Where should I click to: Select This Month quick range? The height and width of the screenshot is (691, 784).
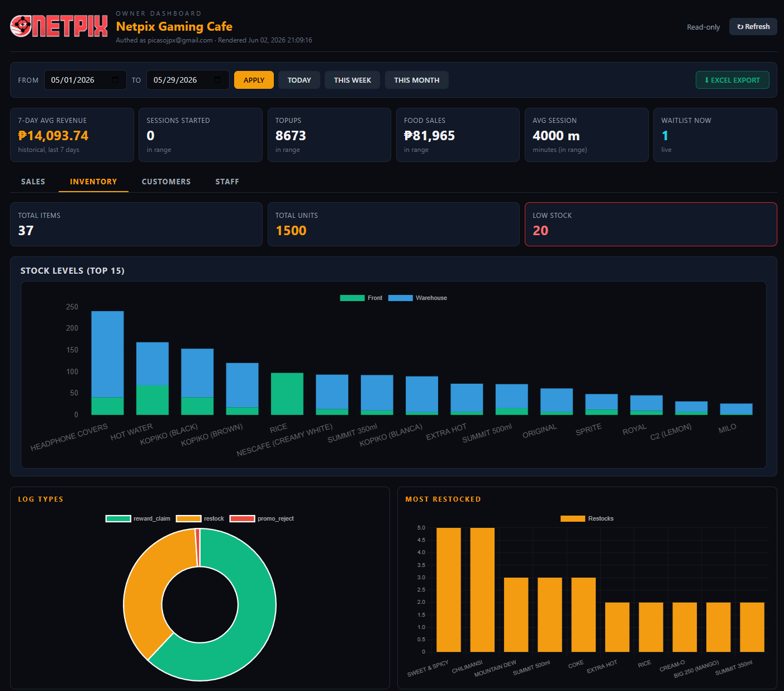point(416,80)
